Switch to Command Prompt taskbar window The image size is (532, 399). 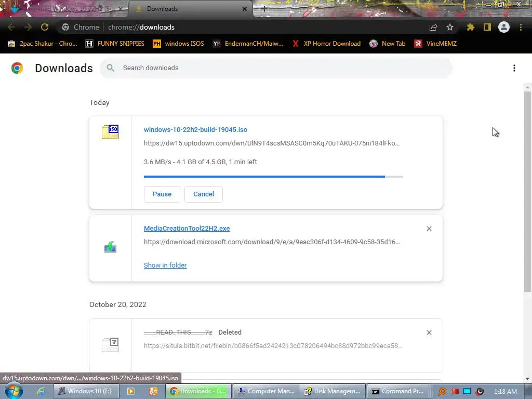tap(399, 391)
